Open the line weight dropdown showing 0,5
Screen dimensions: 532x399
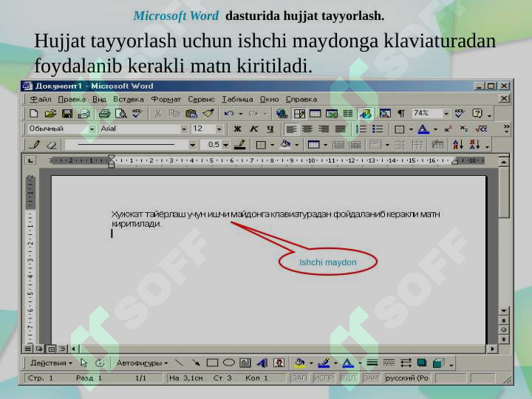(225, 145)
